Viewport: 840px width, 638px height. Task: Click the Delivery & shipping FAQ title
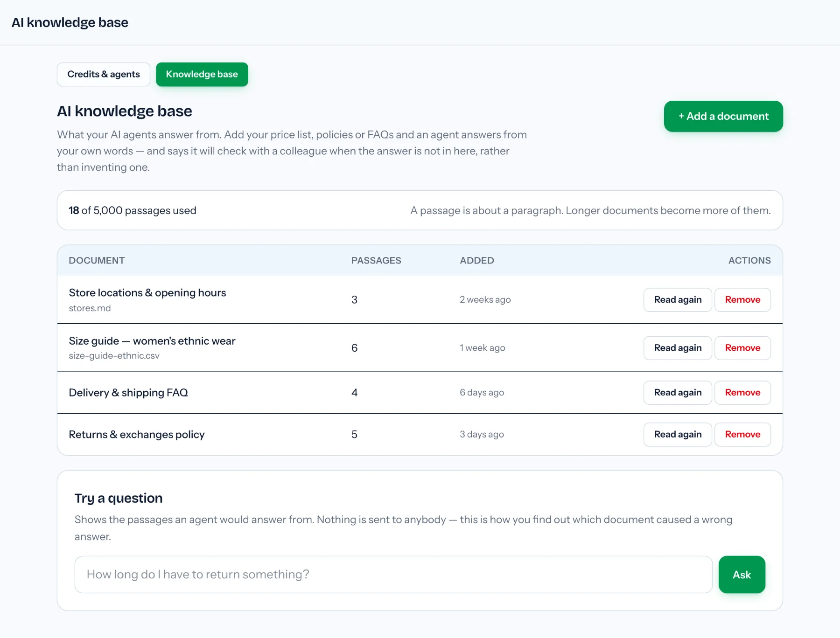128,393
